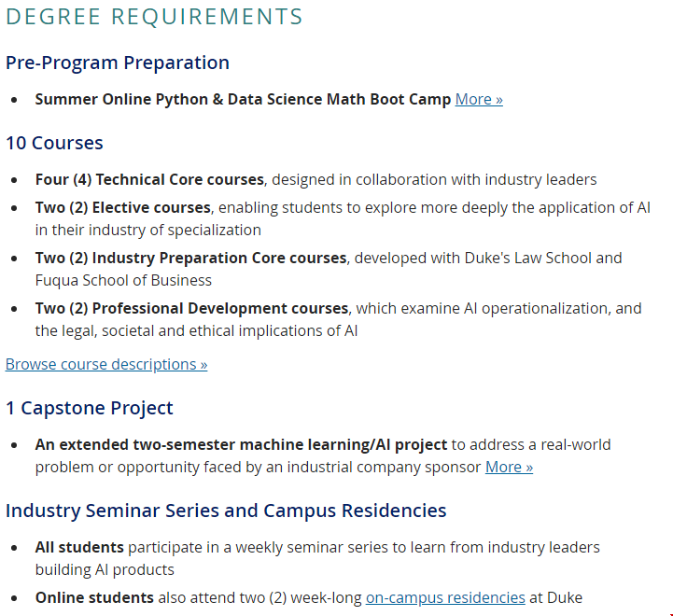This screenshot has width=673, height=616.
Task: Click the Industry Seminar Series heading
Action: 226,511
